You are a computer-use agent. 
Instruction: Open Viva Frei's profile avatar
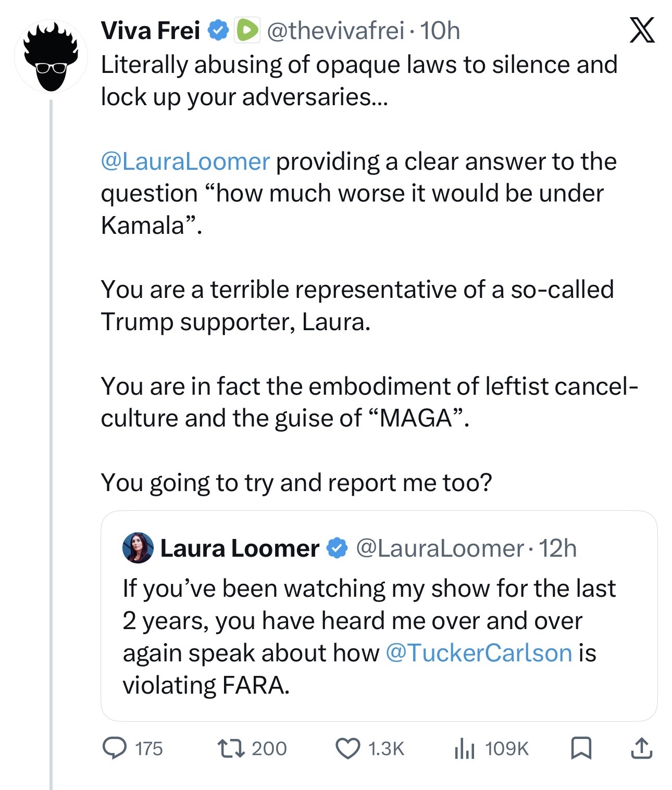click(x=51, y=56)
